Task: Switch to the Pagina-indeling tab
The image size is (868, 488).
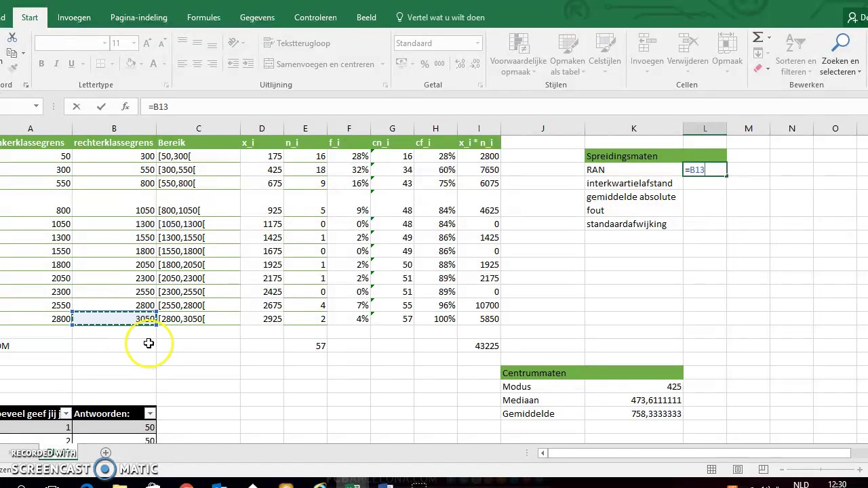Action: click(x=140, y=18)
